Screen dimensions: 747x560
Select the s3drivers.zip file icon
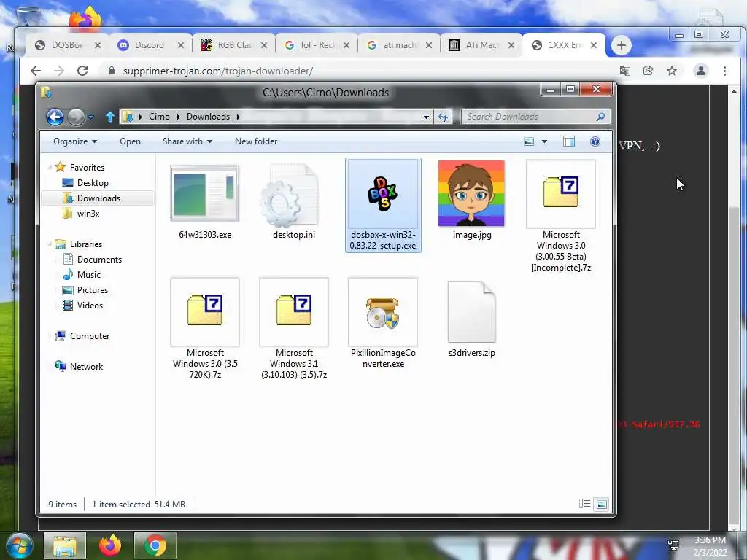point(472,312)
